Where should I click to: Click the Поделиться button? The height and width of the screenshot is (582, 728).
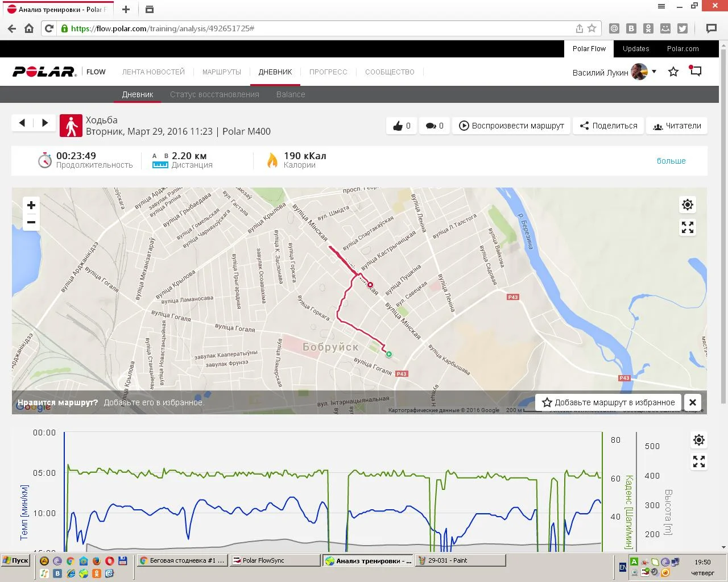pos(609,126)
